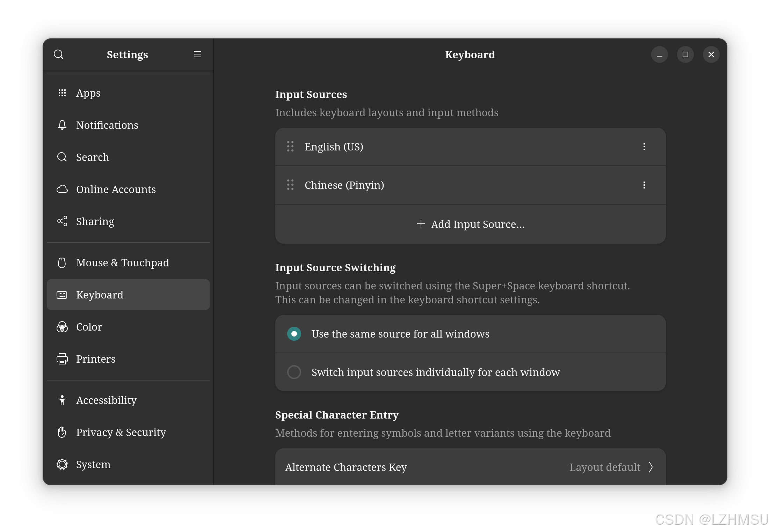Click the search magnifier icon in Settings header
The image size is (770, 532).
[x=58, y=54]
